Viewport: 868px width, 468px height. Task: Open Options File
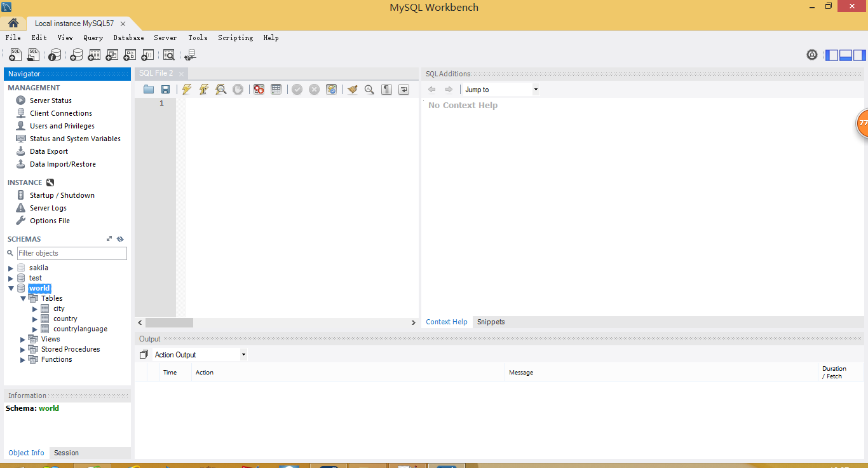coord(50,221)
